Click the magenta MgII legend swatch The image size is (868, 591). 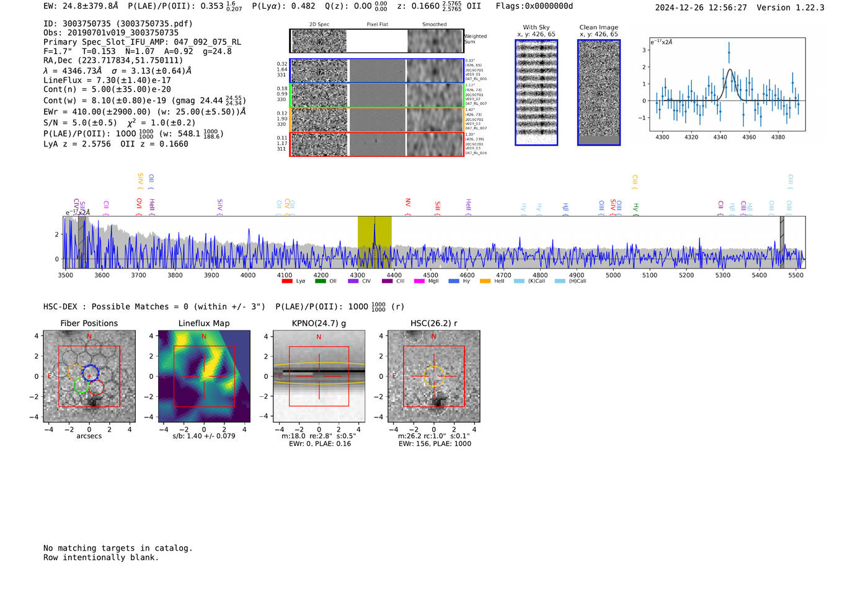420,281
